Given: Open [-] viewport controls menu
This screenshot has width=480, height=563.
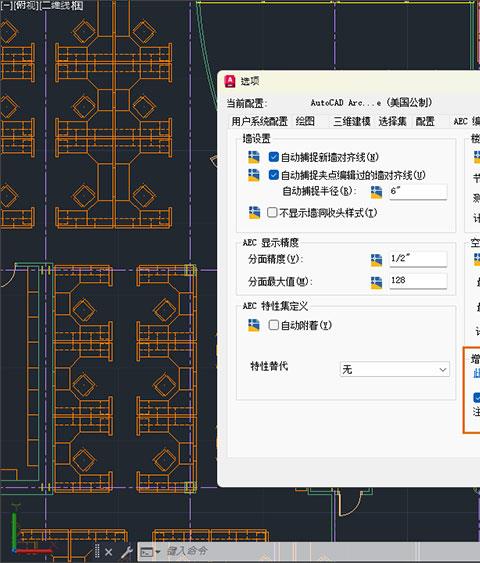Looking at the screenshot, I should [x=6, y=5].
